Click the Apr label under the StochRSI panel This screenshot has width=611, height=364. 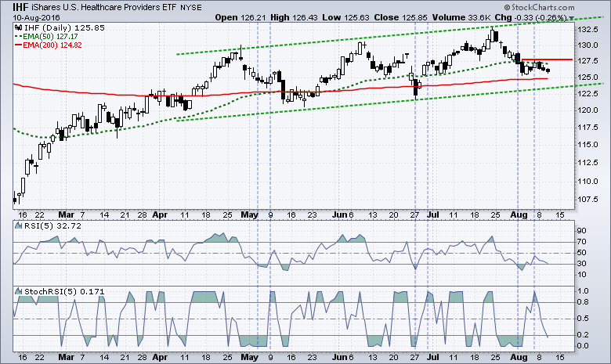160,357
